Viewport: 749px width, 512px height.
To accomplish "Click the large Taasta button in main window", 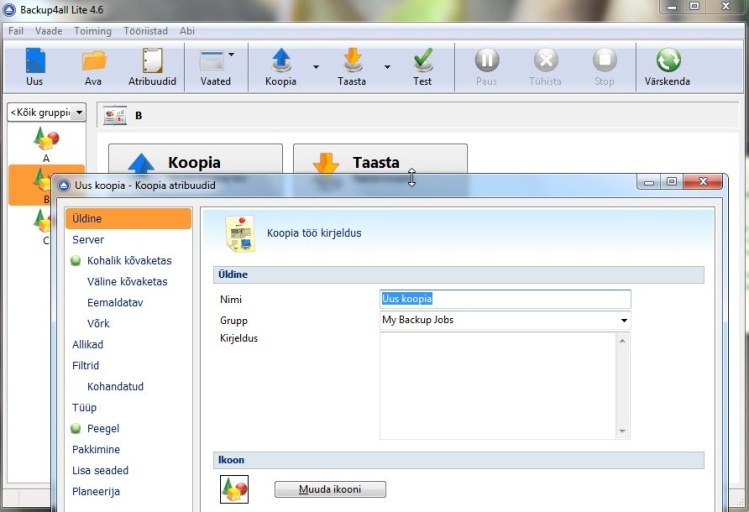I will pos(380,159).
